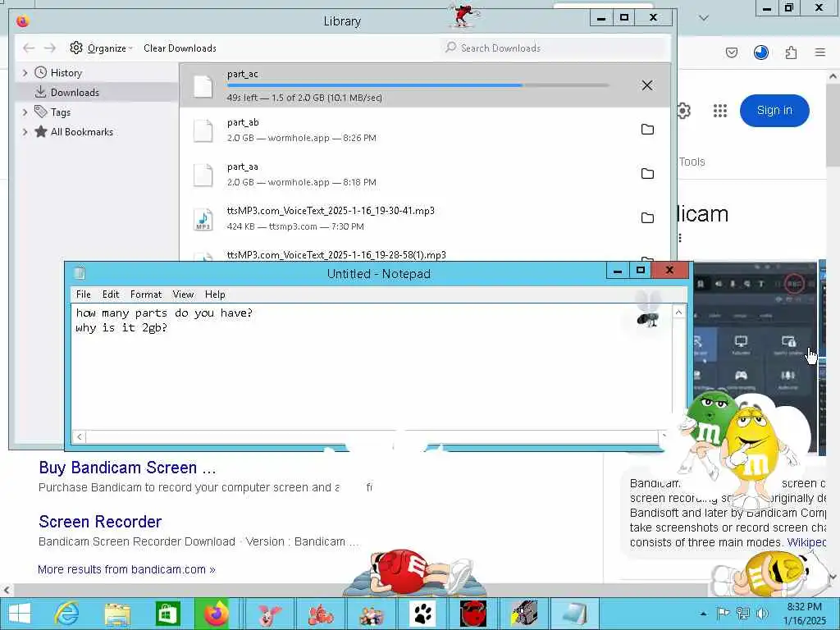Open Action Center flag tray icon
Viewport: 840px width, 630px height.
point(723,614)
